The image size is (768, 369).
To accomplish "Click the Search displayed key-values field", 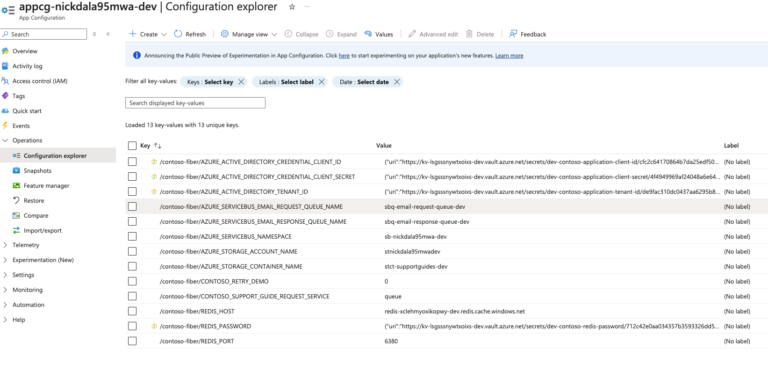I will tap(195, 103).
